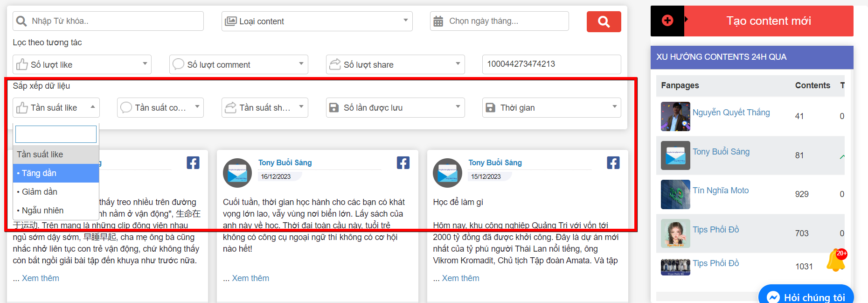Viewport: 868px width, 303px height.
Task: Expand the 'Số lượt like' filter dropdown
Action: tap(82, 64)
